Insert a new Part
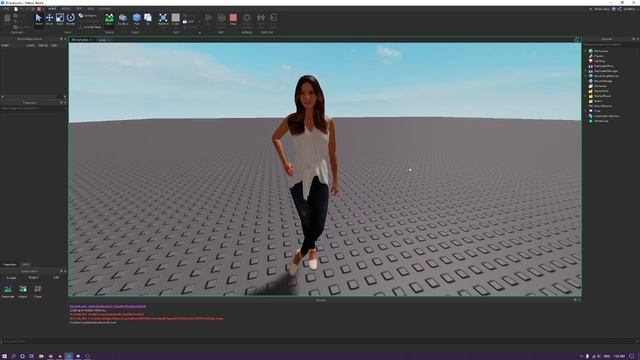640x360 pixels. (136, 18)
